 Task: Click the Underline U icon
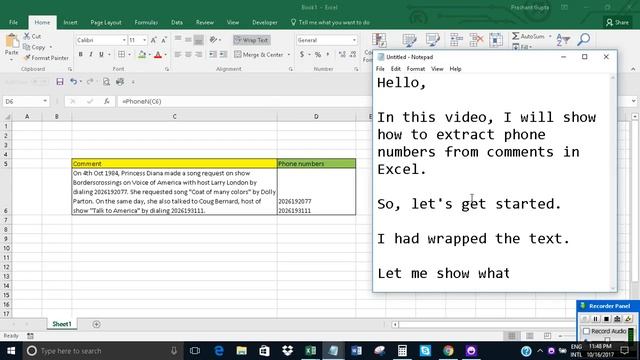tap(101, 54)
